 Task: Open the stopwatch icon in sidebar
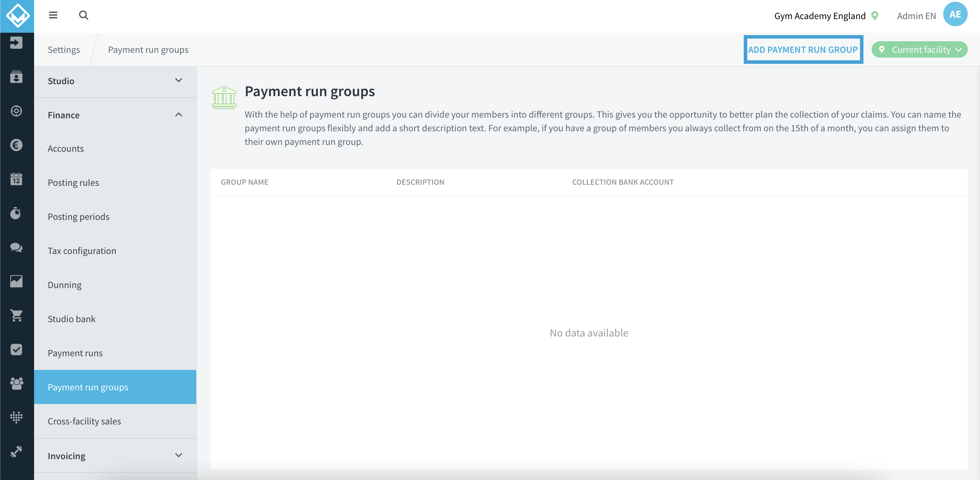(17, 213)
